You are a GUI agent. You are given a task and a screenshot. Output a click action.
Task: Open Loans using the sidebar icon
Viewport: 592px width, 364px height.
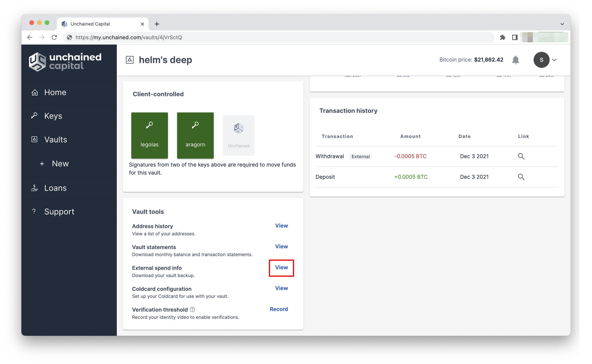click(x=34, y=188)
